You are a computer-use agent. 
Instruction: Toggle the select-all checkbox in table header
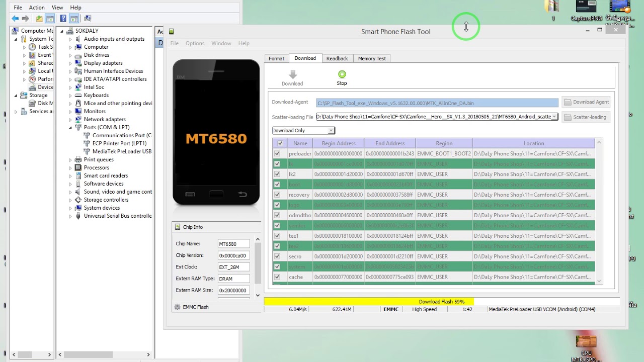[x=280, y=143]
